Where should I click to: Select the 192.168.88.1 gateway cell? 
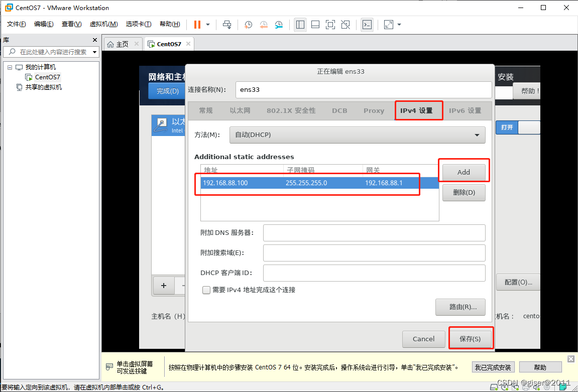tap(384, 183)
